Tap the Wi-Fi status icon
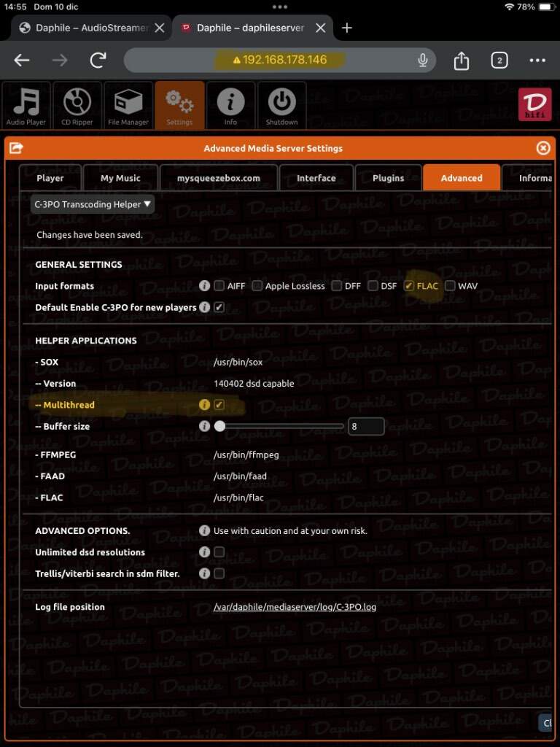The height and width of the screenshot is (747, 560). (510, 7)
